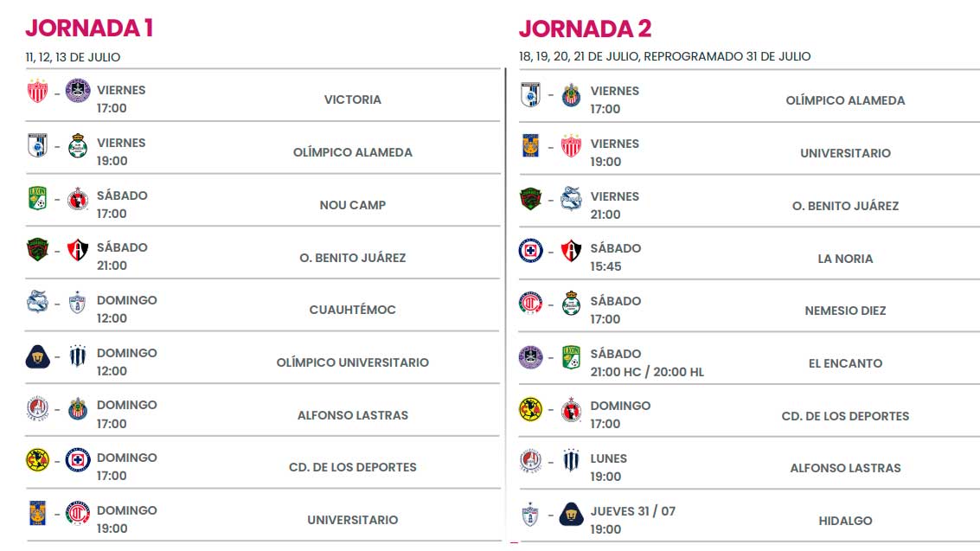Select the León logo in Jornada 1

coord(37,198)
